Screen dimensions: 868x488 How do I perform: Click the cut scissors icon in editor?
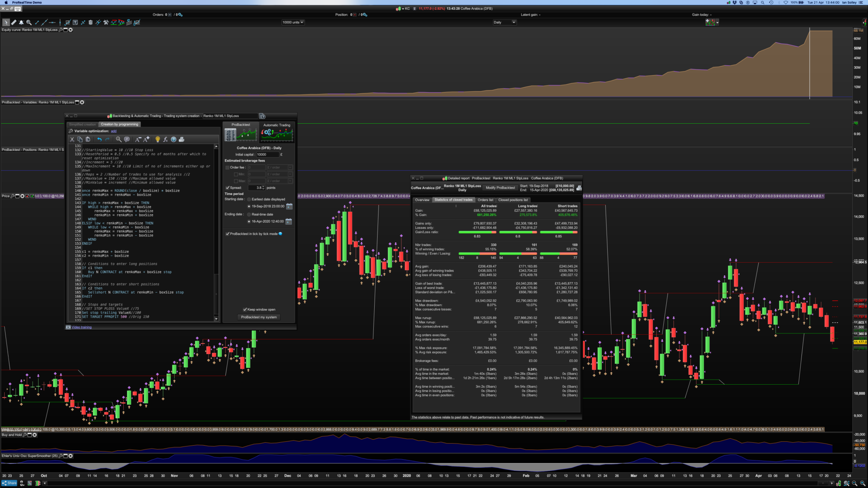(72, 139)
